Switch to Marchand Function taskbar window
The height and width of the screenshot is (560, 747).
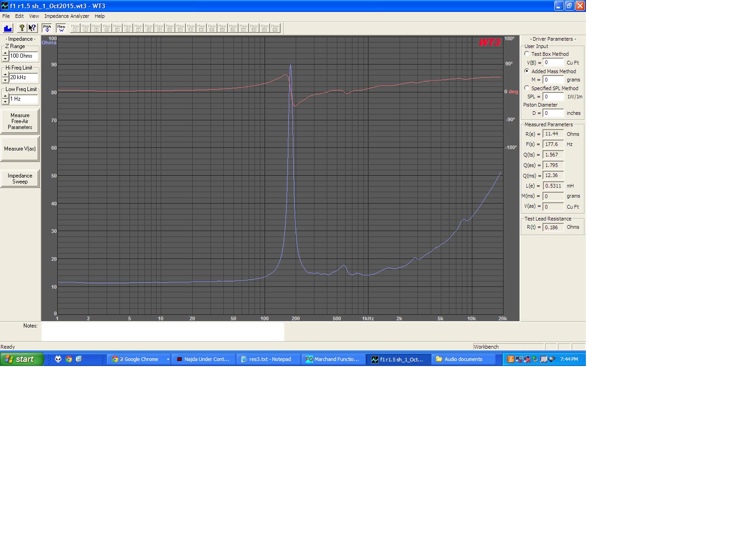[x=334, y=359]
